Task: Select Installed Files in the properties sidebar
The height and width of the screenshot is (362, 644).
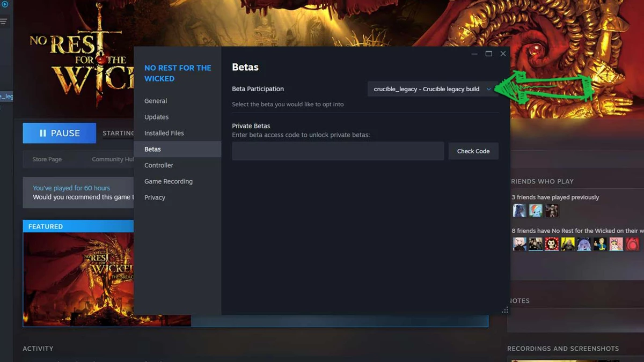Action: click(164, 133)
